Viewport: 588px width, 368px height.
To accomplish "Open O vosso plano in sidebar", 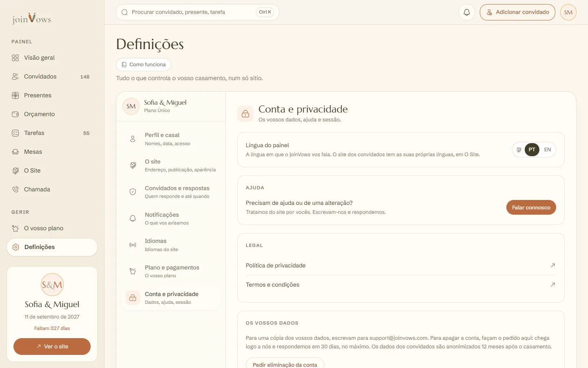I will coord(52,228).
